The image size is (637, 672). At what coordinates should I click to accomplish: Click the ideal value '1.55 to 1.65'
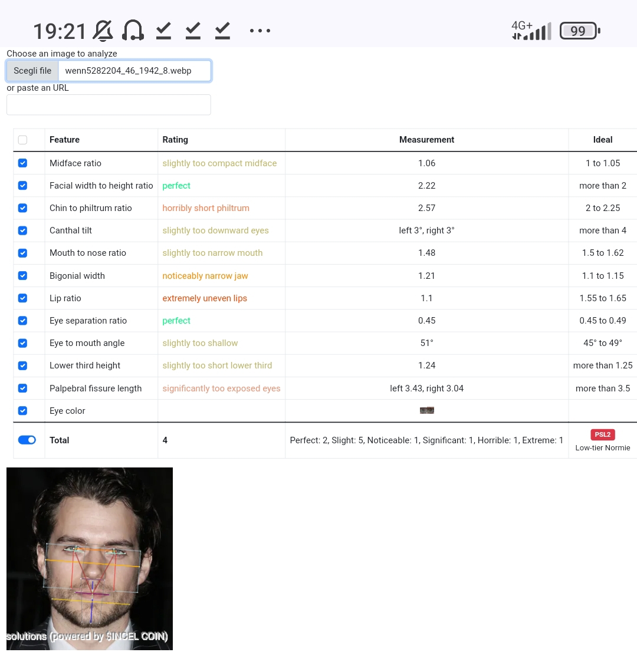point(603,298)
